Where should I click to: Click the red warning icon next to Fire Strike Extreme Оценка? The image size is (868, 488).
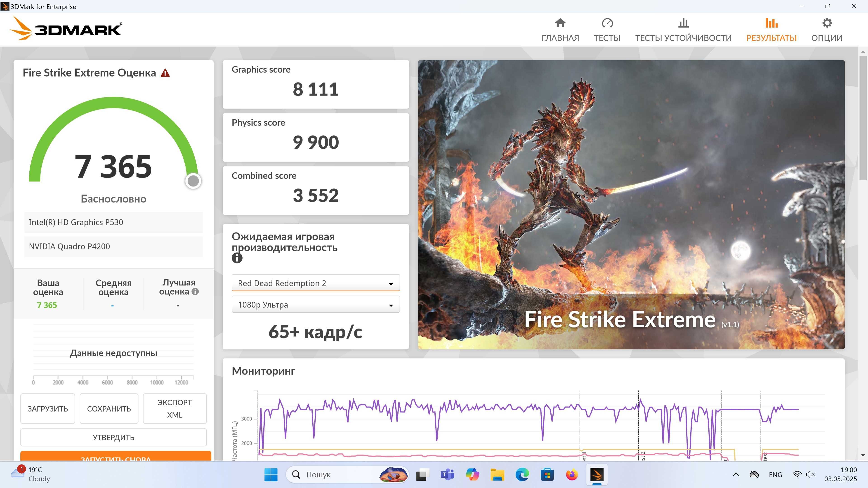(x=165, y=73)
